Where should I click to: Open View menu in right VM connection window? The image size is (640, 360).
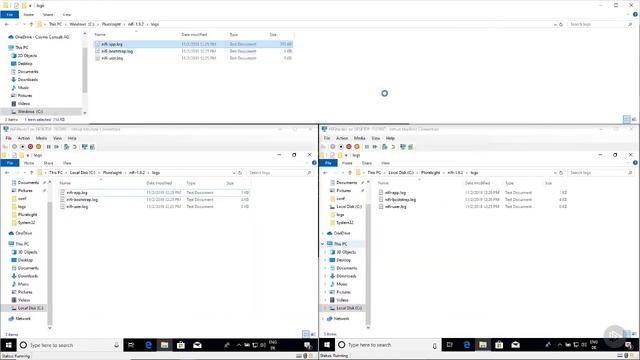click(376, 138)
